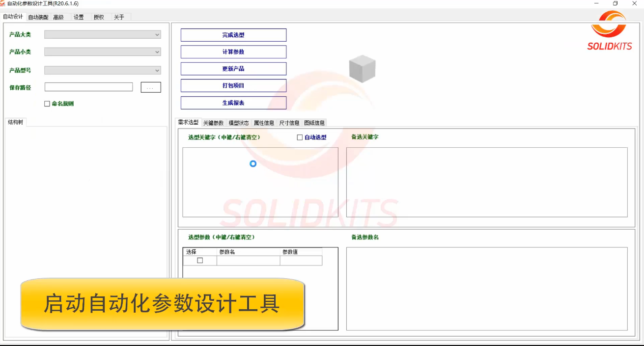This screenshot has height=346, width=644.
Task: Open the 产品型号 combo box
Action: pos(103,70)
